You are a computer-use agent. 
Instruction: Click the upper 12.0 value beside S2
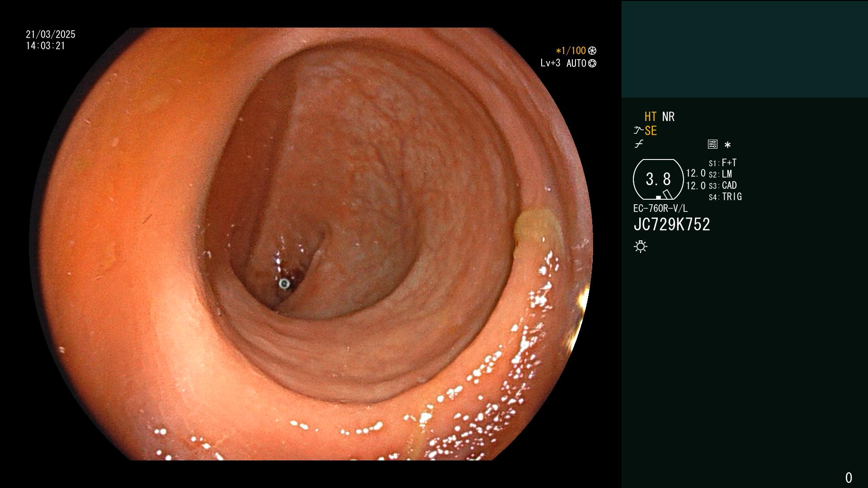click(x=696, y=173)
